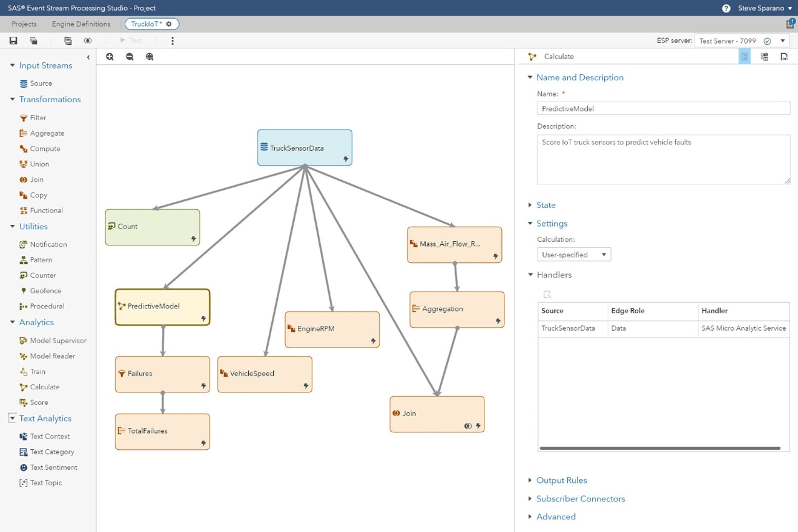
Task: Select the Source window in palette
Action: 36,83
